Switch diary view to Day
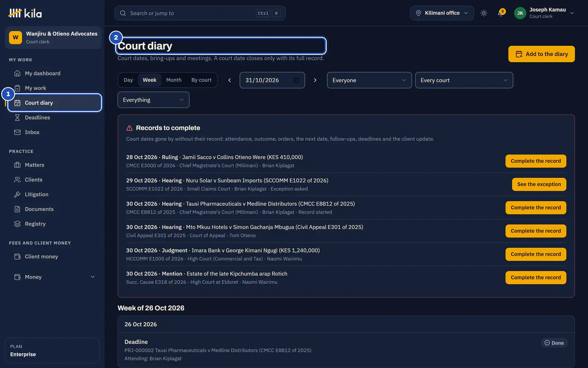The height and width of the screenshot is (368, 588). (128, 80)
